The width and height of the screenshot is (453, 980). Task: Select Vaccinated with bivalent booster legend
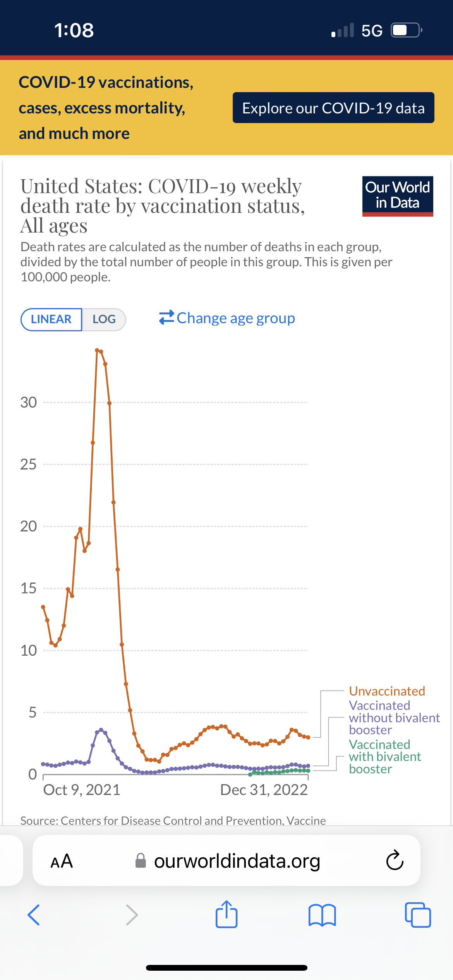[x=384, y=757]
